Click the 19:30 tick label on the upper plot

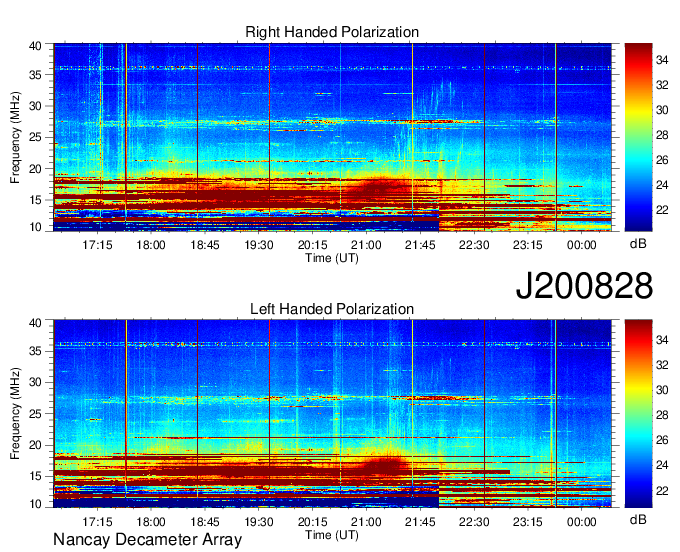point(258,245)
